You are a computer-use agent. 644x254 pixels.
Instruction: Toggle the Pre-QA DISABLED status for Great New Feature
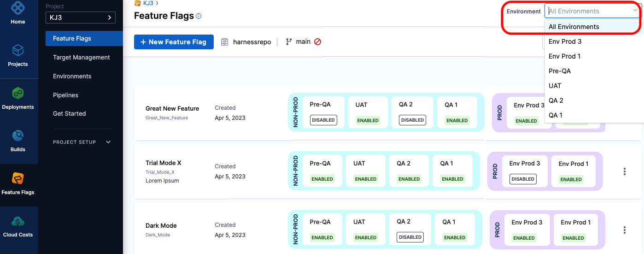point(323,120)
